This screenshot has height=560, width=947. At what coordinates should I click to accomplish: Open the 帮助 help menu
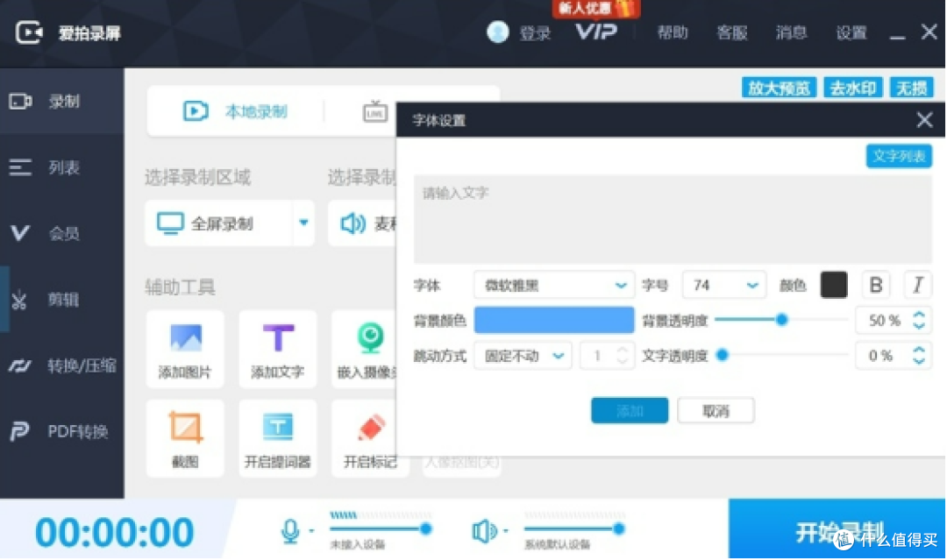click(673, 32)
